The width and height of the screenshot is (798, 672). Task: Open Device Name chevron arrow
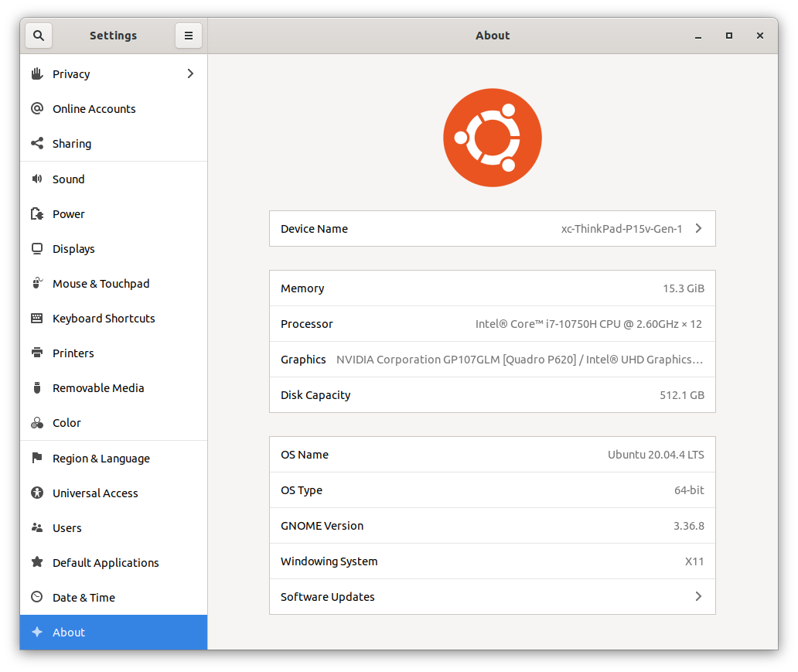(x=698, y=229)
